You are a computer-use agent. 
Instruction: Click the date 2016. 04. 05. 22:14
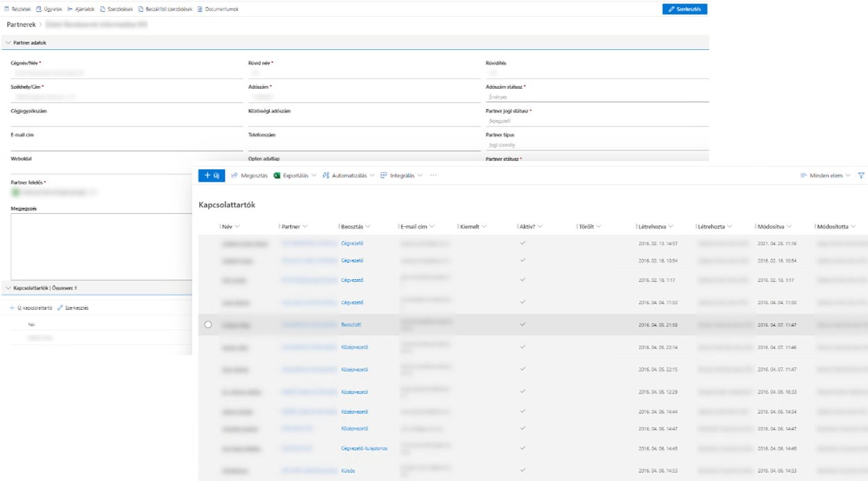(658, 347)
